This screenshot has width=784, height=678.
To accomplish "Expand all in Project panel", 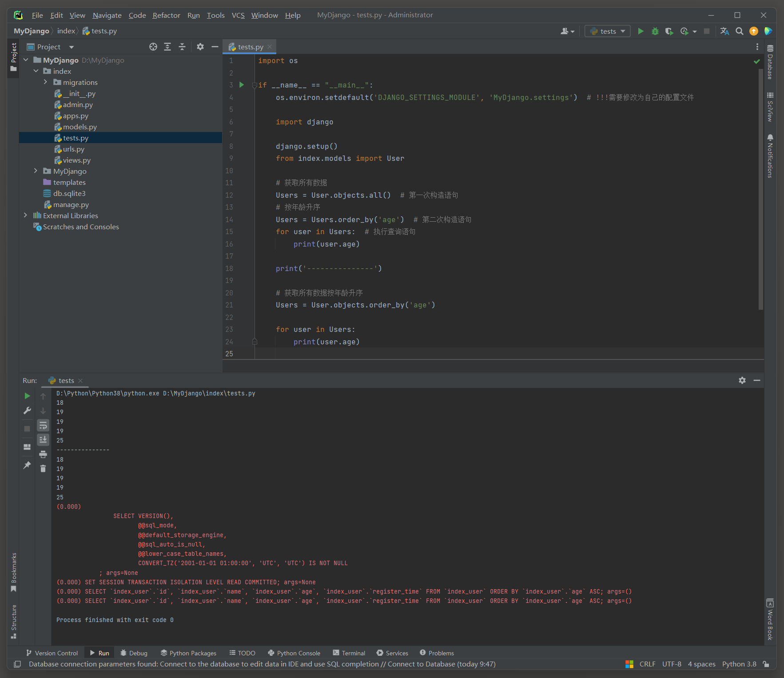I will tap(167, 47).
